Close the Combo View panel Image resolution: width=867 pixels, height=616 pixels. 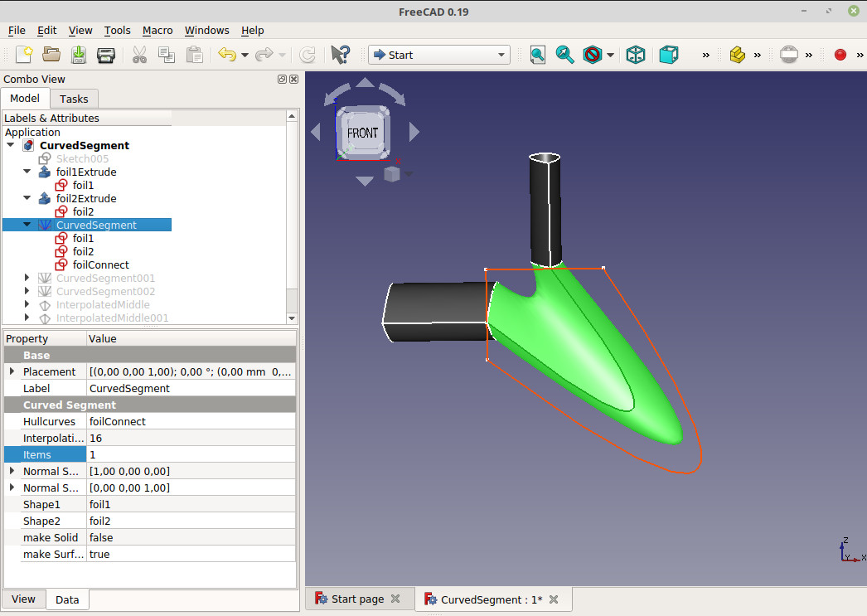pos(294,79)
